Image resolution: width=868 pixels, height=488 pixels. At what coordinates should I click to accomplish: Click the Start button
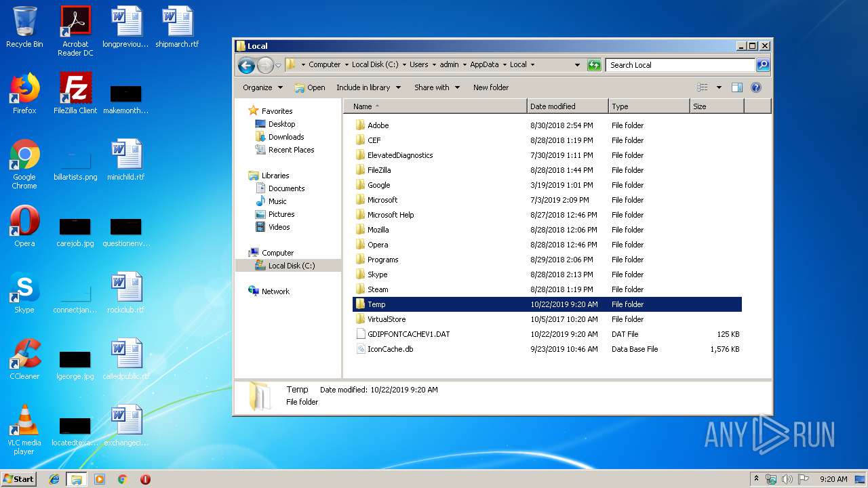coord(19,479)
